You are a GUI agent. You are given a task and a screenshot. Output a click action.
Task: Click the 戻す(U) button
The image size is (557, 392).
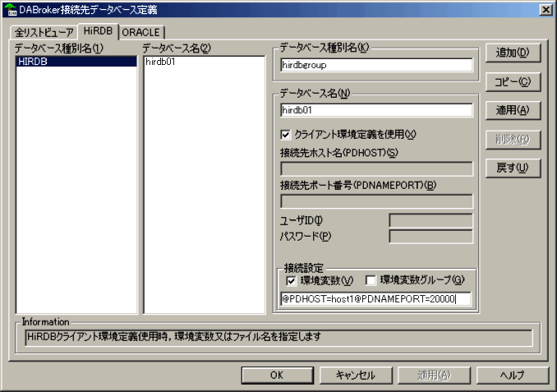point(513,168)
